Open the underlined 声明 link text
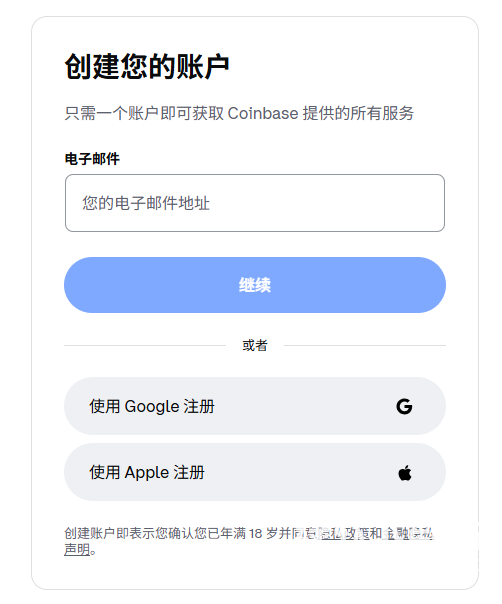The height and width of the screenshot is (604, 502). 77,550
